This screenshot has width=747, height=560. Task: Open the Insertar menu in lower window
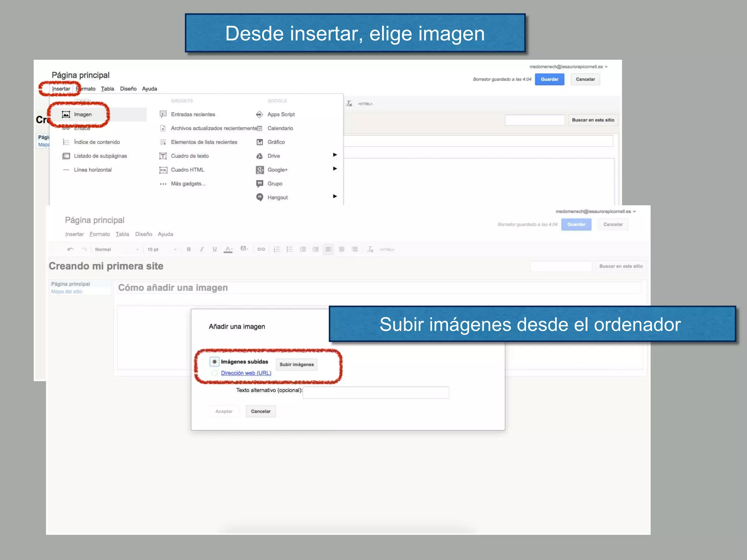74,234
